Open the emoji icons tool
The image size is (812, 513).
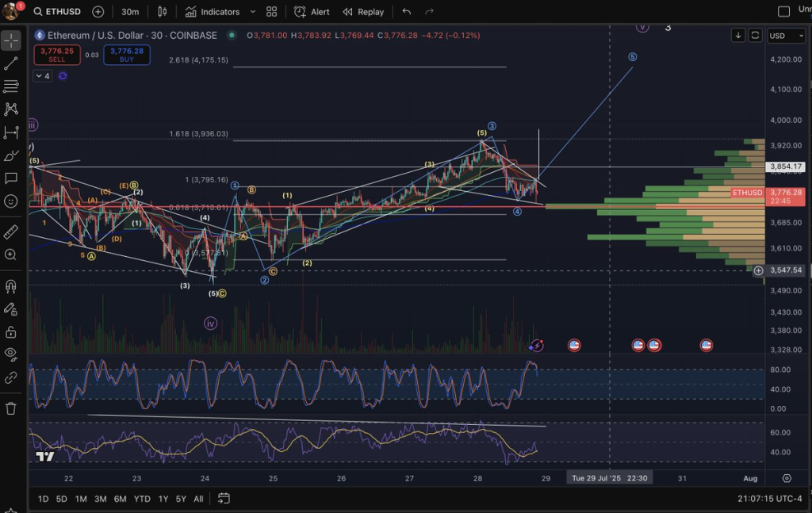click(x=11, y=201)
